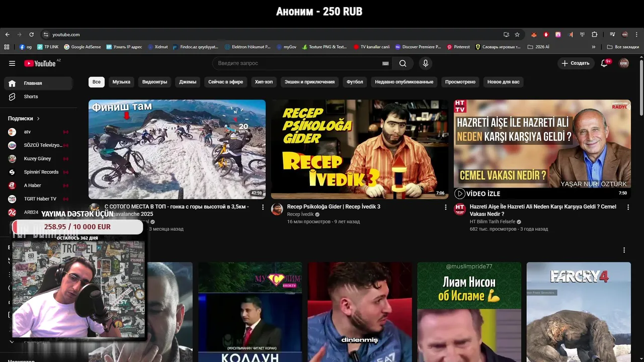Select the Джемы filter chip
This screenshot has width=644, height=362.
188,82
